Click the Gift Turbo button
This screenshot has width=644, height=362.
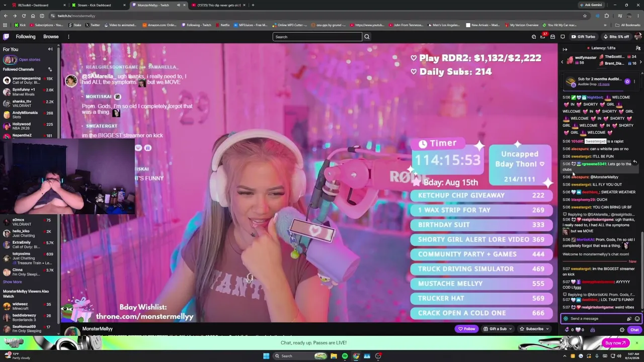[583, 37]
